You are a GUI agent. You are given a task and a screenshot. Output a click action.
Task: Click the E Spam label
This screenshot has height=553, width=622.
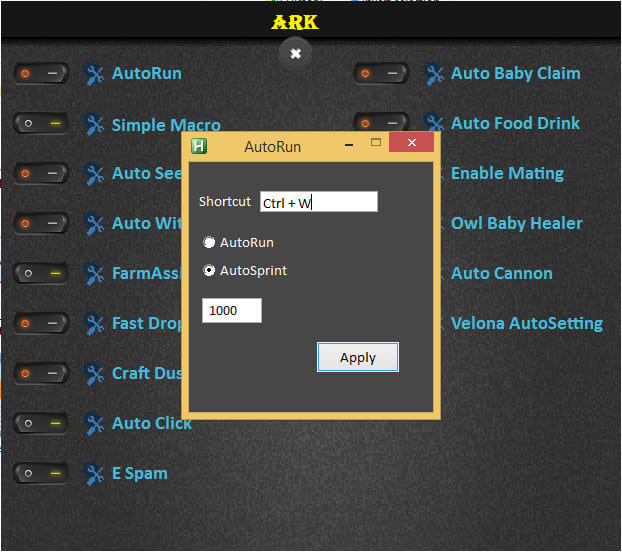click(x=140, y=474)
